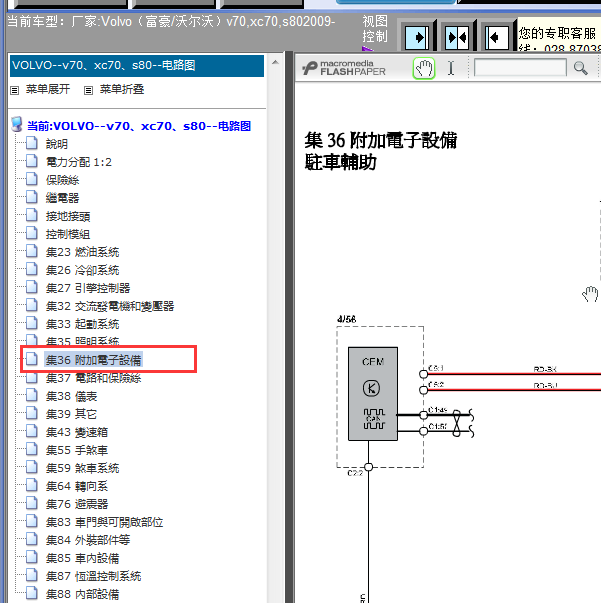Click the page icon beside 集88 內部設備
The height and width of the screenshot is (603, 601).
pyautogui.click(x=32, y=593)
